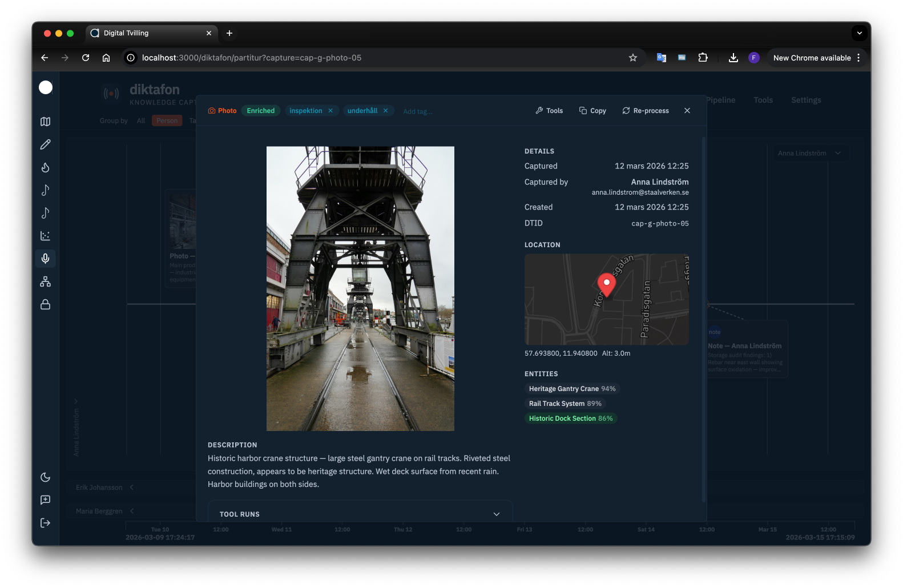Open the lower music note sidebar icon

click(x=46, y=213)
